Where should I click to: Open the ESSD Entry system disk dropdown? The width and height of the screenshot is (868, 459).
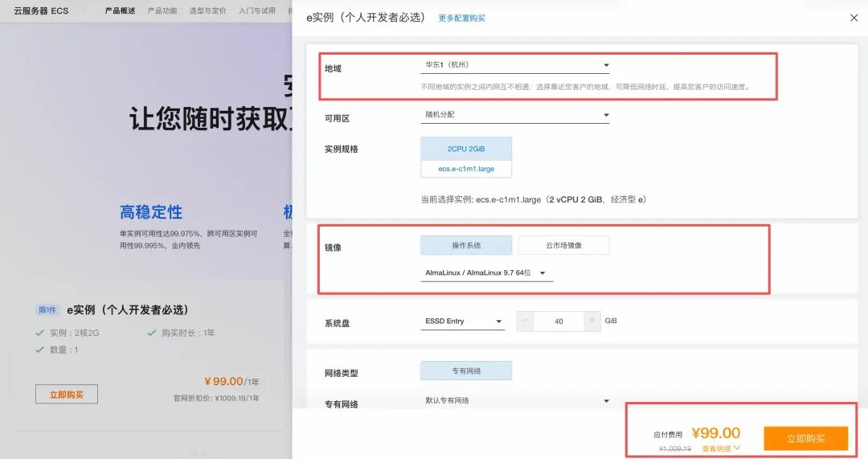[x=463, y=322]
